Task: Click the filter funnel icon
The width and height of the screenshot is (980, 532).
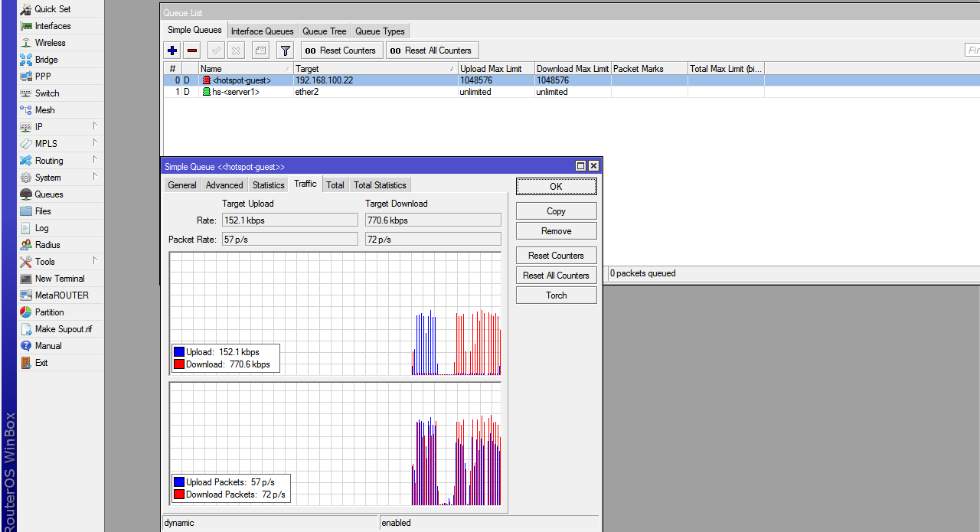Action: (285, 51)
